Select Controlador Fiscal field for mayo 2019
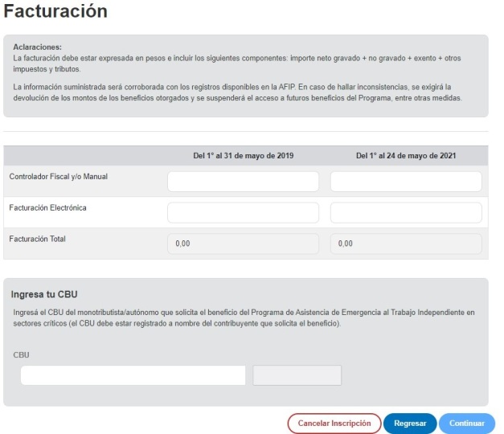This screenshot has width=504, height=434. (244, 182)
